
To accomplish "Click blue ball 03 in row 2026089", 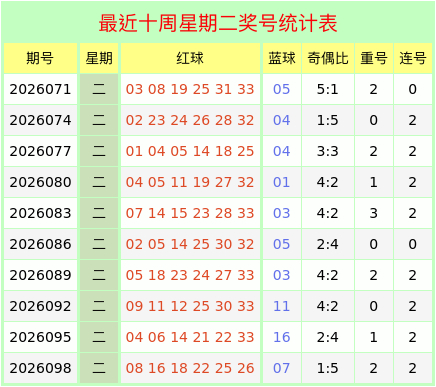I will pos(282,275).
